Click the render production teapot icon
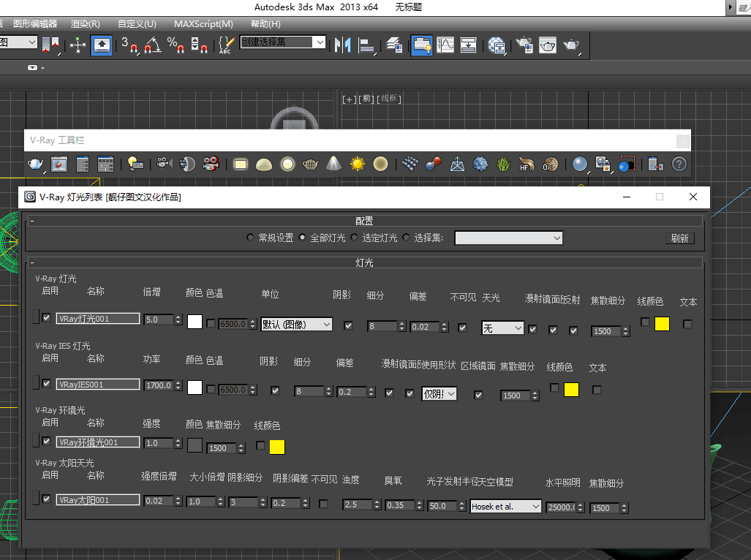The width and height of the screenshot is (751, 560). click(x=571, y=45)
